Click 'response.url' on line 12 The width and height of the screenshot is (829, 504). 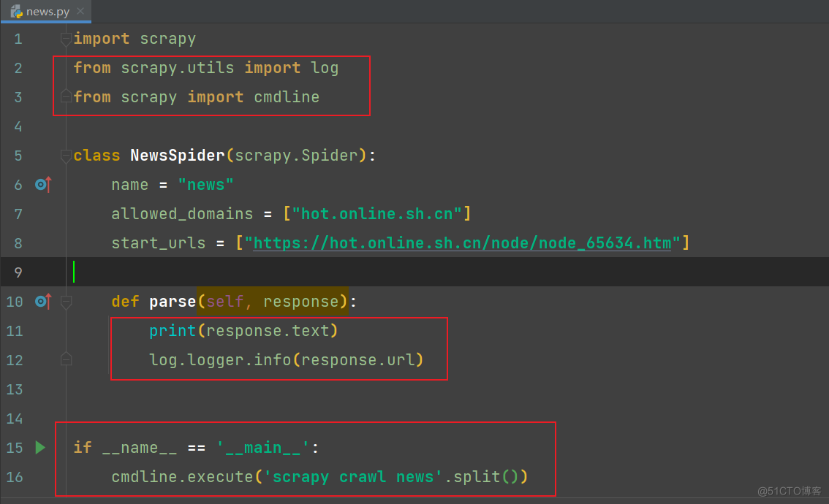pyautogui.click(x=358, y=360)
